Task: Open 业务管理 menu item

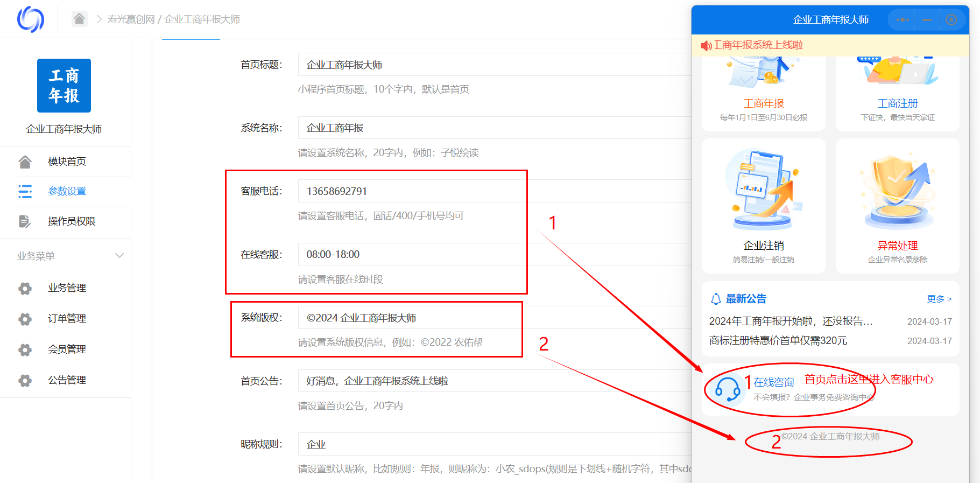Action: (x=66, y=288)
